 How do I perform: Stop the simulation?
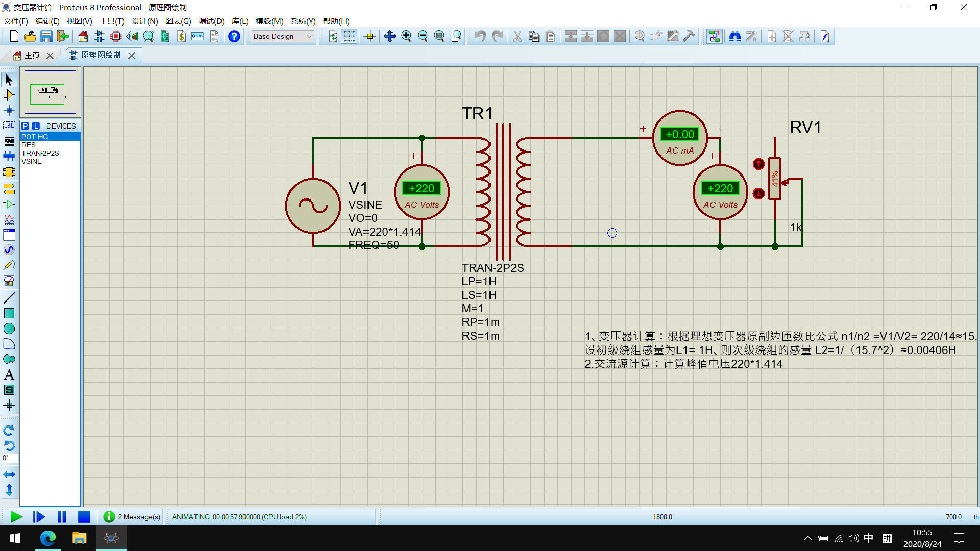(x=84, y=517)
